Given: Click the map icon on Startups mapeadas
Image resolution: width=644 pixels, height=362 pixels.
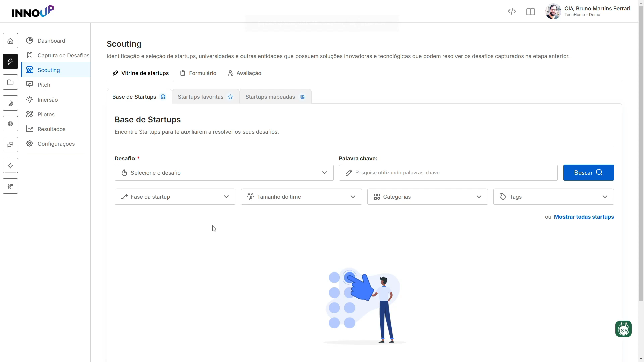Looking at the screenshot, I should tap(302, 97).
